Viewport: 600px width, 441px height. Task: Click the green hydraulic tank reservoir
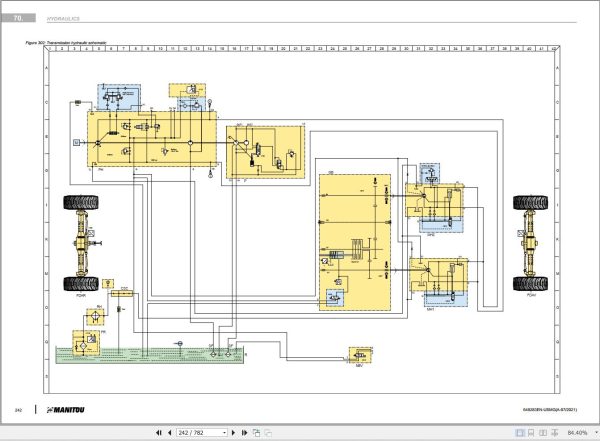point(150,355)
